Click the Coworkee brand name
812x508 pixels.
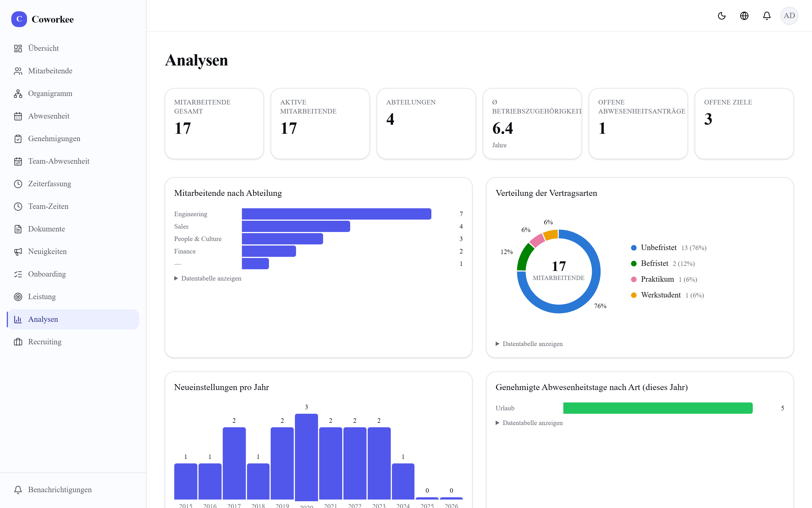pos(53,19)
